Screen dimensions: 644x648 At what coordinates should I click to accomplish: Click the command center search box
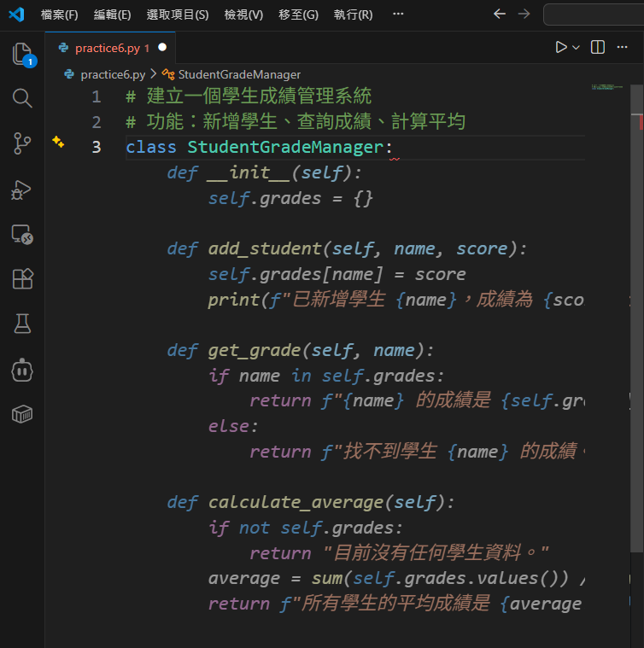[594, 15]
